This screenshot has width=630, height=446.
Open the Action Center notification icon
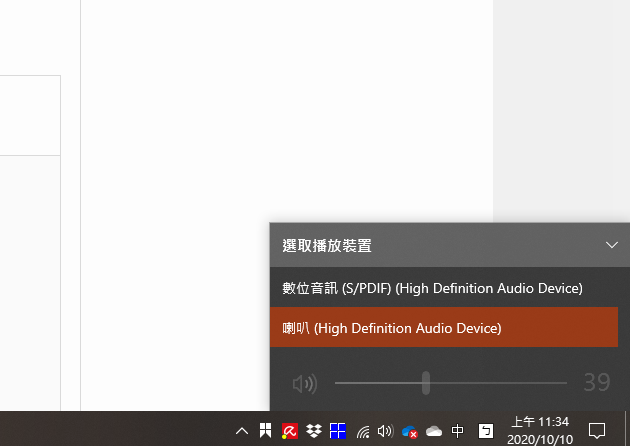pos(597,431)
